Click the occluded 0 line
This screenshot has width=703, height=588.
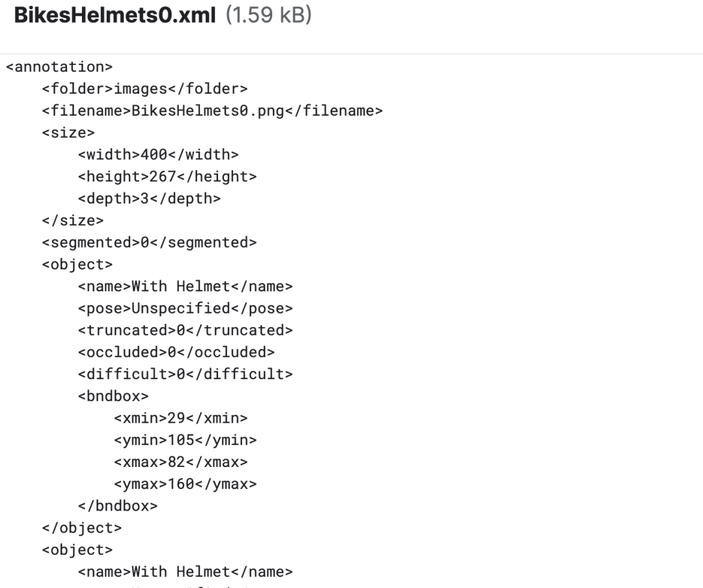pyautogui.click(x=176, y=353)
